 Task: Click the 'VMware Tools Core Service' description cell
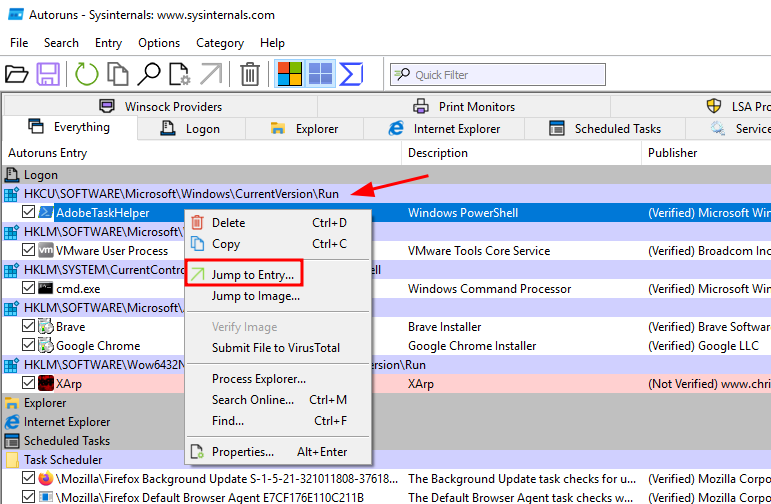tap(479, 251)
